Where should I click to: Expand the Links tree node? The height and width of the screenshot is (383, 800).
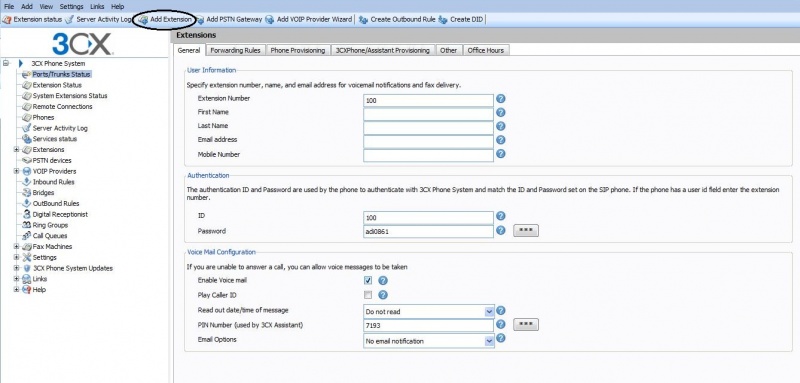pos(16,279)
